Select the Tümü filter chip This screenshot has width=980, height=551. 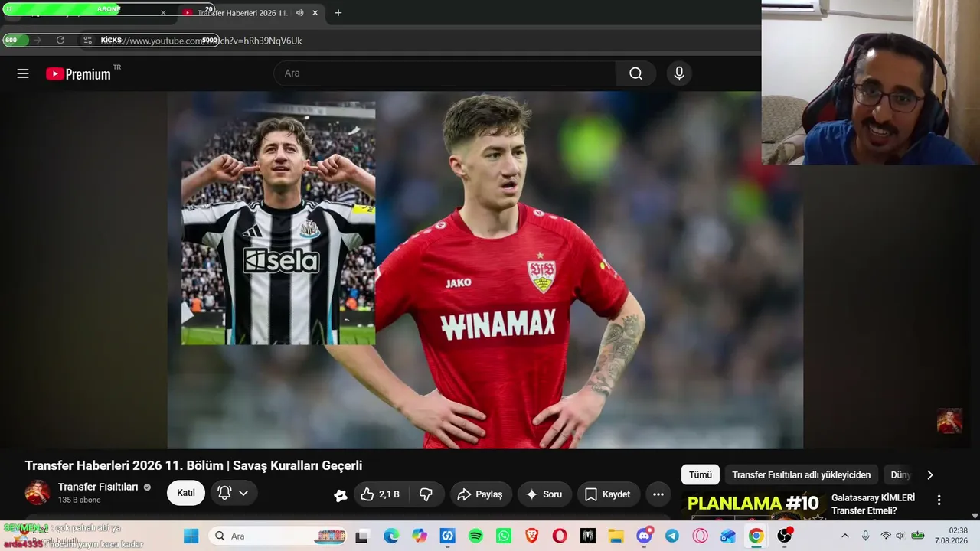[700, 474]
